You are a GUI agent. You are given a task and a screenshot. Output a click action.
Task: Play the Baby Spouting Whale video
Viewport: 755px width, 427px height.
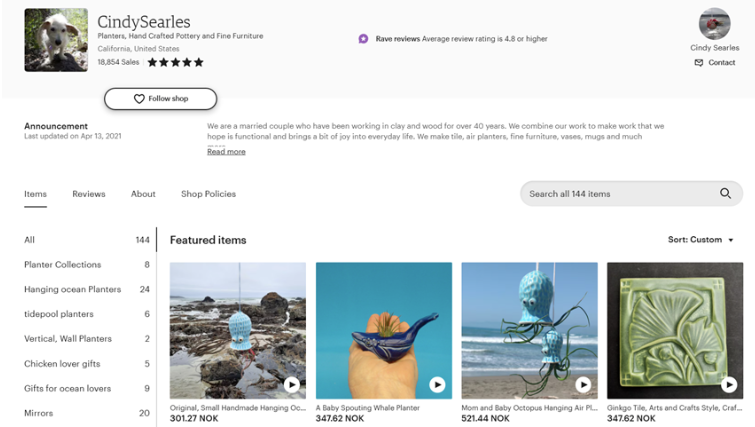click(x=437, y=384)
